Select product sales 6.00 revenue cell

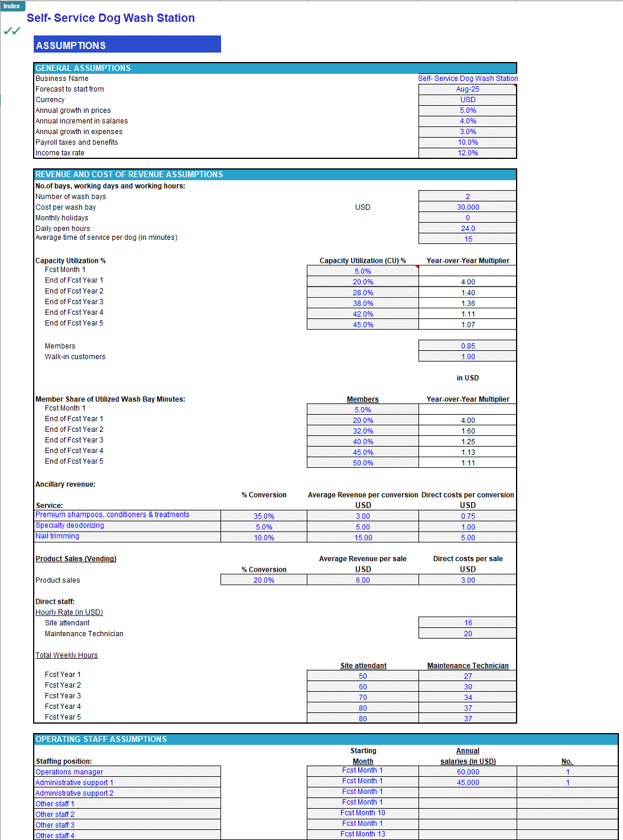point(363,579)
